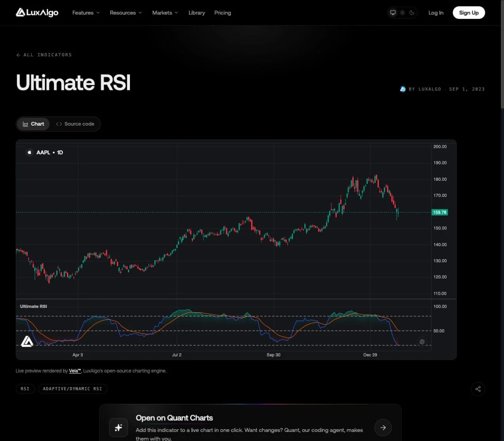Select the RSI tag
This screenshot has height=441, width=504.
[x=25, y=389]
